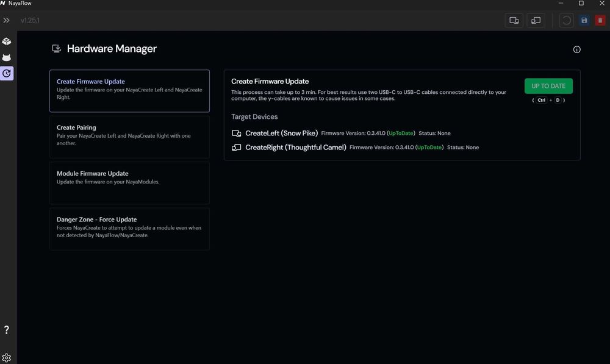Click the loading spinner toolbar icon

coord(567,20)
